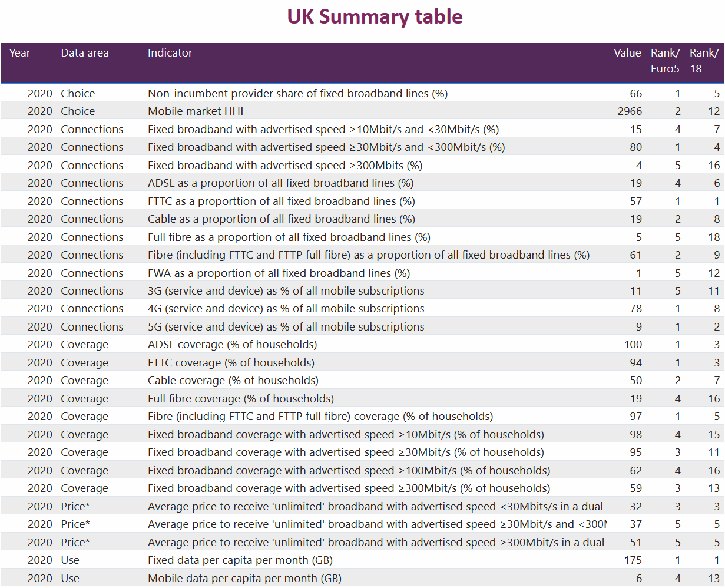The image size is (725, 588).
Task: Select the Full fibre coverage indicator cell
Action: pyautogui.click(x=241, y=399)
